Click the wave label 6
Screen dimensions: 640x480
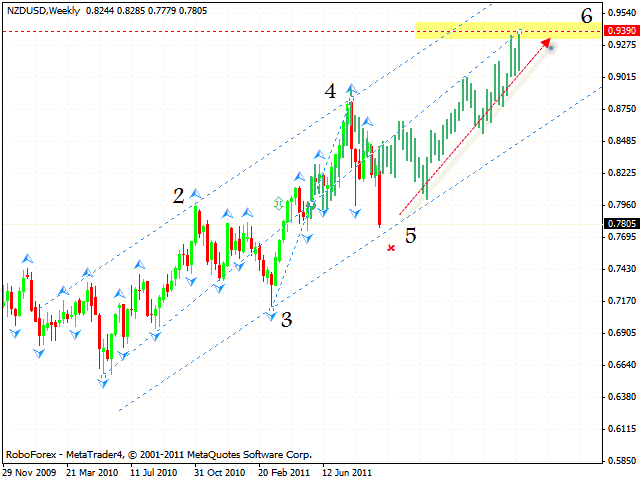tap(586, 14)
